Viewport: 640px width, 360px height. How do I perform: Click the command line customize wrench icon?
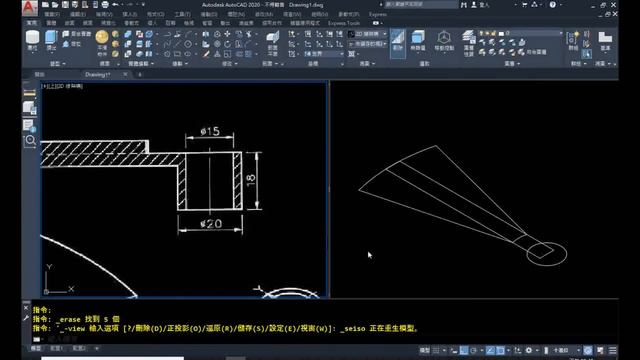point(26,318)
